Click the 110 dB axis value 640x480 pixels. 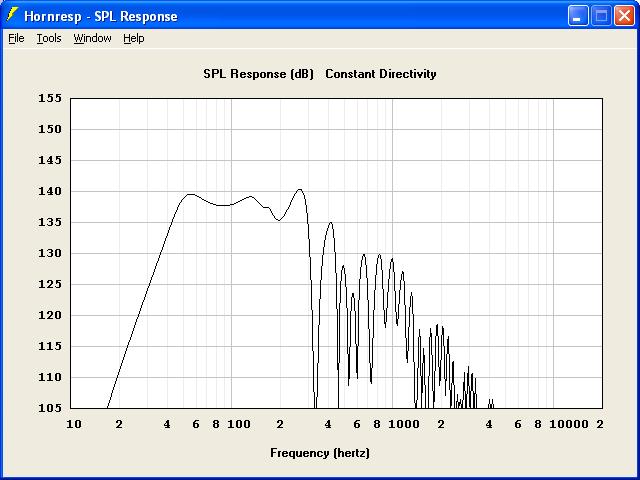50,378
